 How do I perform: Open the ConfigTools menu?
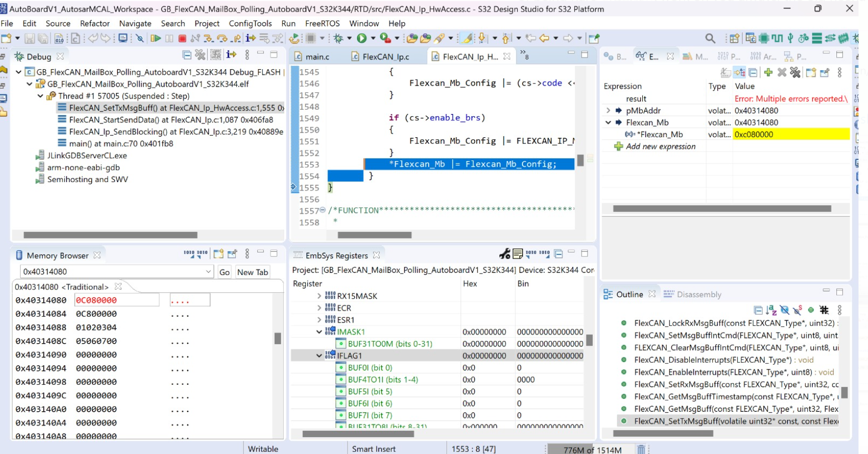[x=250, y=23]
